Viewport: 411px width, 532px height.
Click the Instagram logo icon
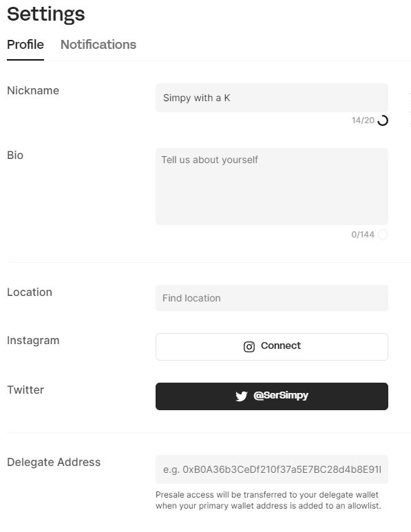(x=249, y=347)
